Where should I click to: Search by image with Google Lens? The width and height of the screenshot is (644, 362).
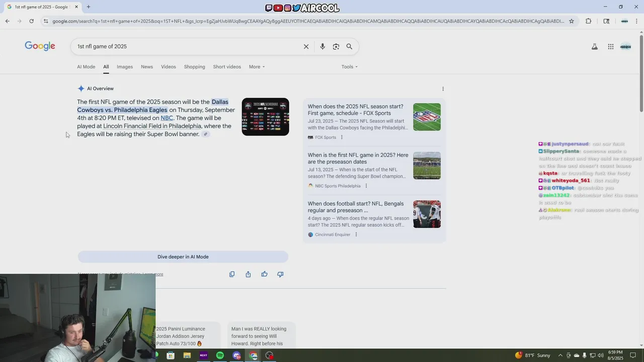(x=336, y=46)
